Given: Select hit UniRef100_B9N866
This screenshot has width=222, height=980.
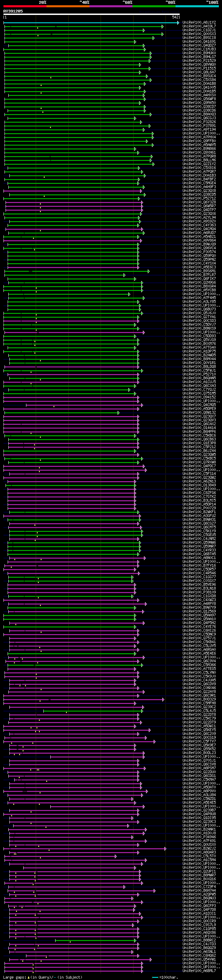Looking at the screenshot, I should [x=199, y=148].
